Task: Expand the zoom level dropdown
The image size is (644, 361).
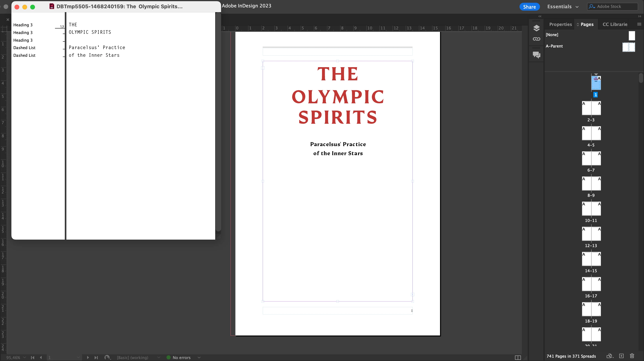Action: [x=25, y=357]
